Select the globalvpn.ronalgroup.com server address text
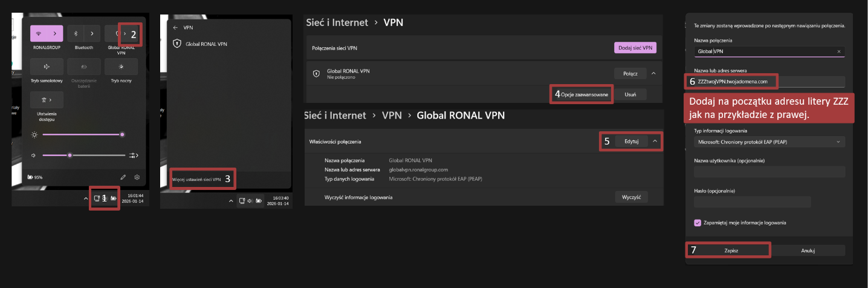868x288 pixels. [x=418, y=170]
